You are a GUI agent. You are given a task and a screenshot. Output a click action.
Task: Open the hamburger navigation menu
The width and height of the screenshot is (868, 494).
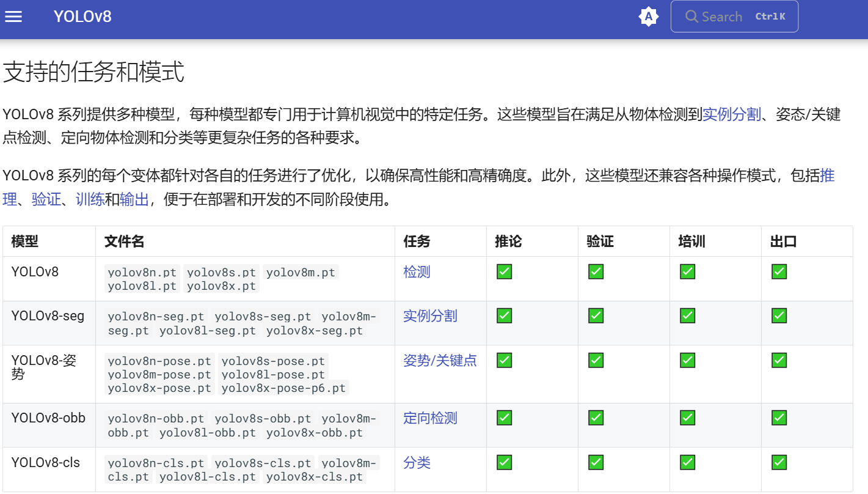click(x=13, y=17)
